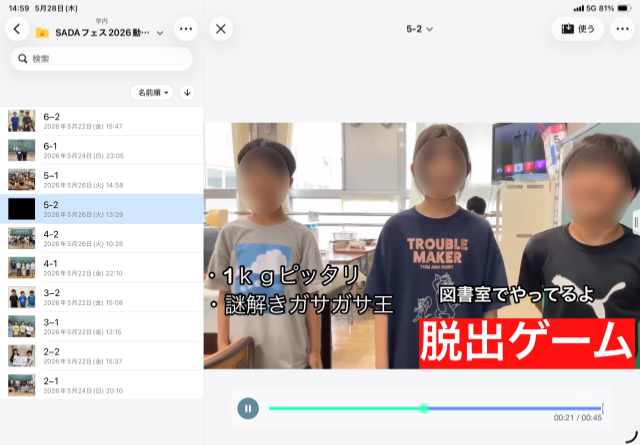Image resolution: width=640 pixels, height=445 pixels.
Task: Select the 6-2 video item
Action: click(102, 121)
